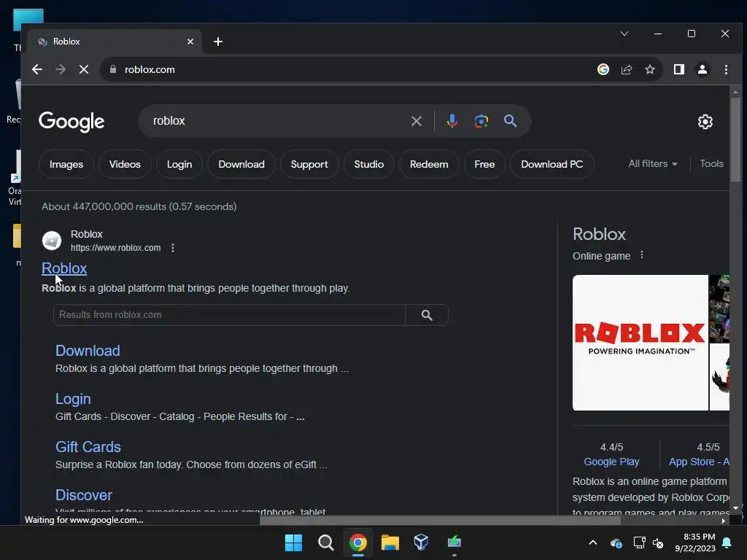Open the Chrome profile avatar
The image size is (747, 560).
pyautogui.click(x=703, y=69)
